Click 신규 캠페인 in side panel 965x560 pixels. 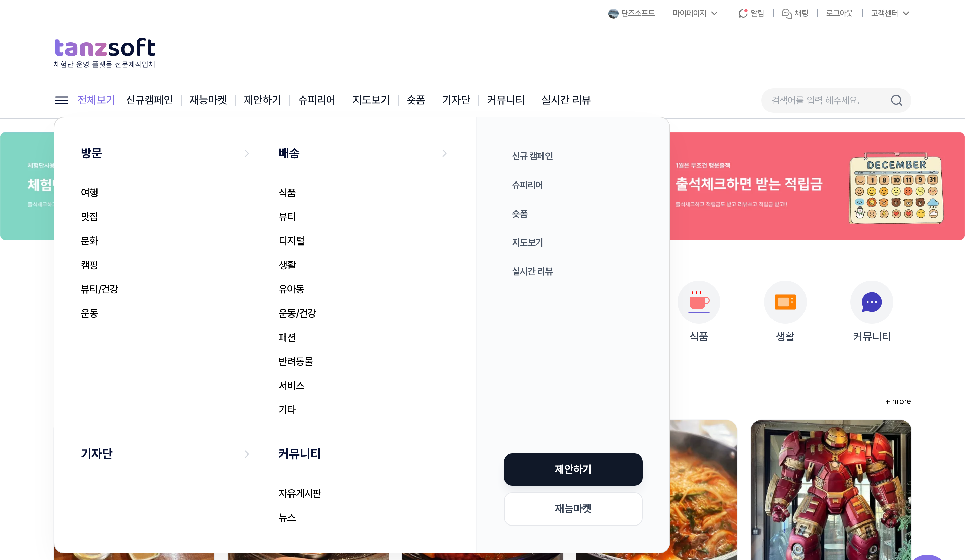532,156
